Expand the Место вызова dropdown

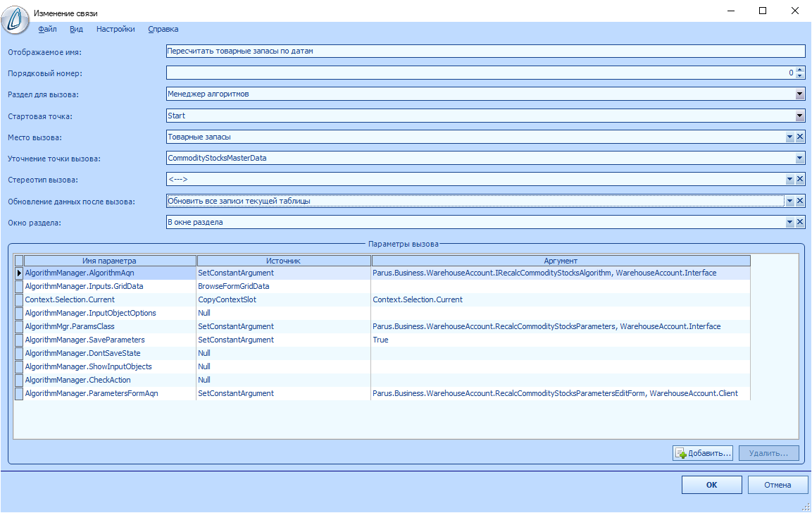coord(789,137)
